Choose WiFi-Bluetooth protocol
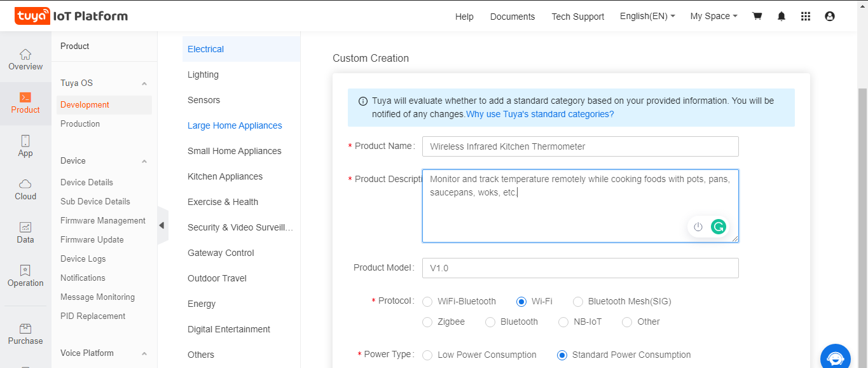This screenshot has width=868, height=368. pyautogui.click(x=427, y=302)
